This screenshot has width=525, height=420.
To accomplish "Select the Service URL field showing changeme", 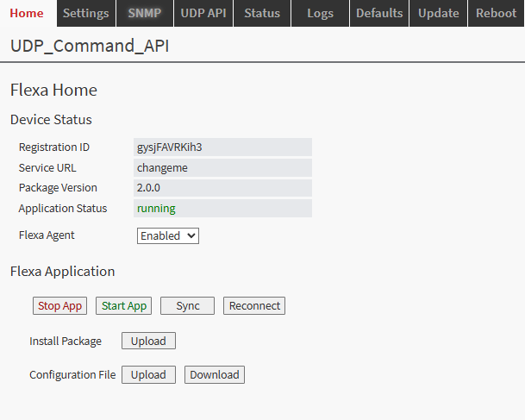I will click(222, 168).
